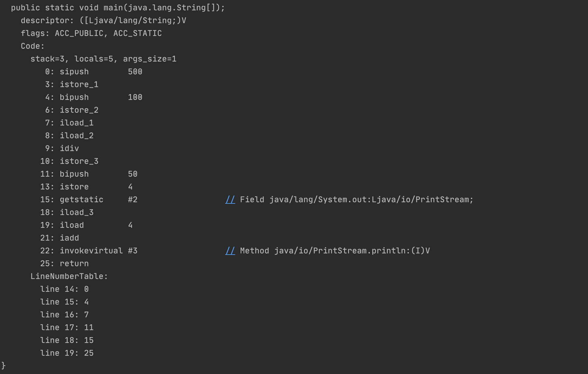Viewport: 588px width, 374px height.
Task: Click the invokevirtual comment link
Action: pyautogui.click(x=230, y=251)
